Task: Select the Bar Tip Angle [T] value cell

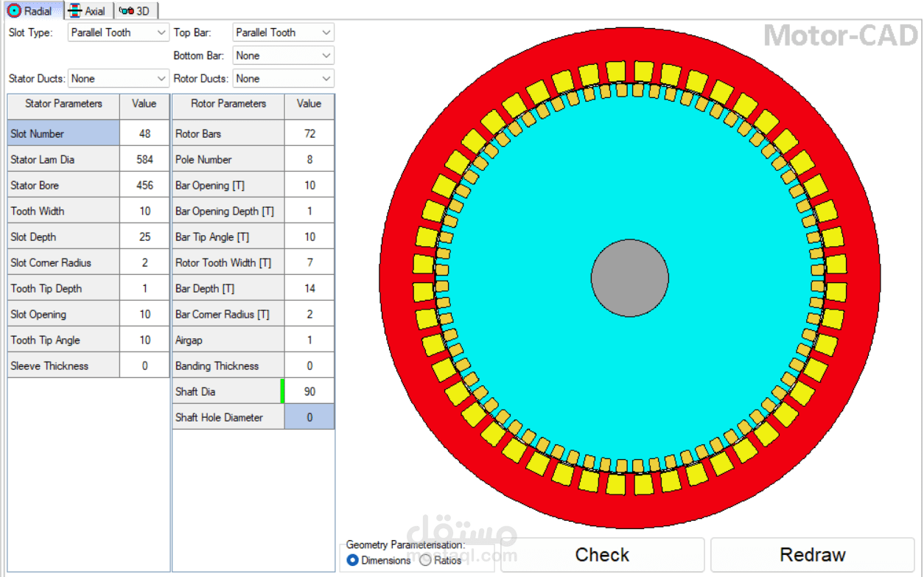Action: click(309, 237)
